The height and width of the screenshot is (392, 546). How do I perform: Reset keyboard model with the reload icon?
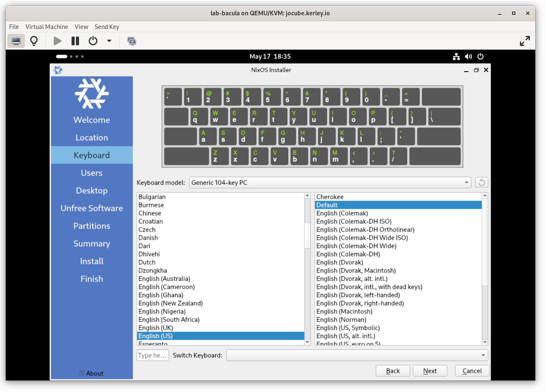pos(481,182)
